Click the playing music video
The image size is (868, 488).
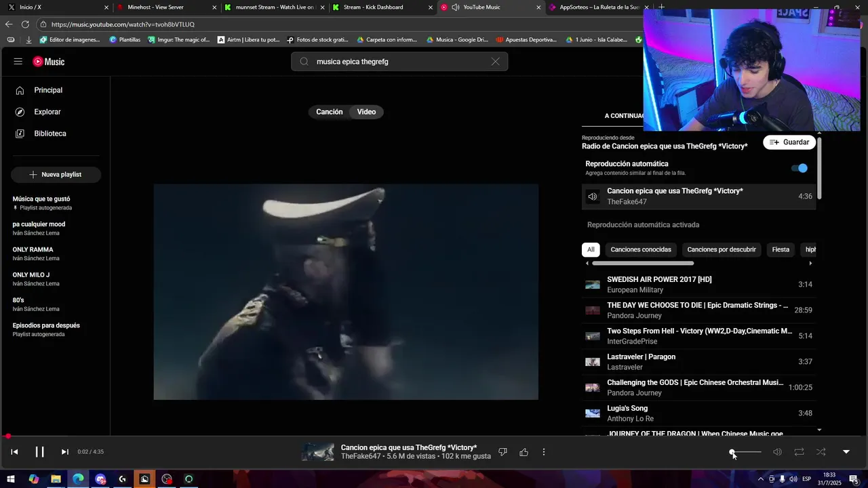[x=346, y=291]
